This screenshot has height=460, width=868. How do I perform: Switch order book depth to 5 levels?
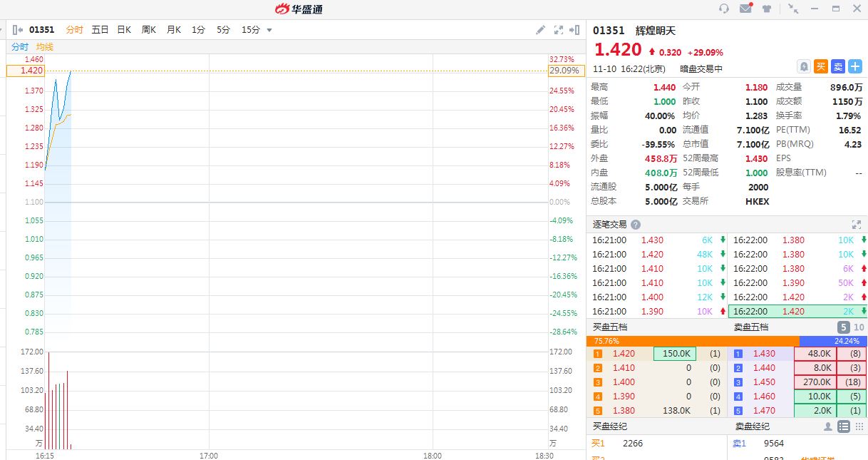pyautogui.click(x=843, y=327)
